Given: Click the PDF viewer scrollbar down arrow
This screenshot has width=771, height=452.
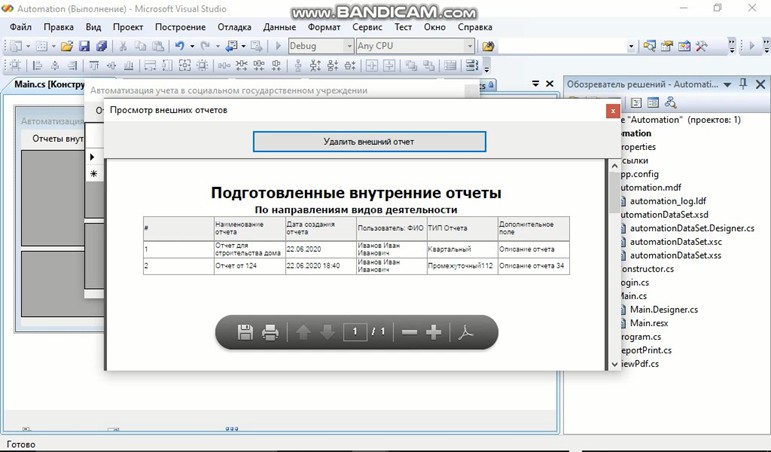Looking at the screenshot, I should coord(615,364).
